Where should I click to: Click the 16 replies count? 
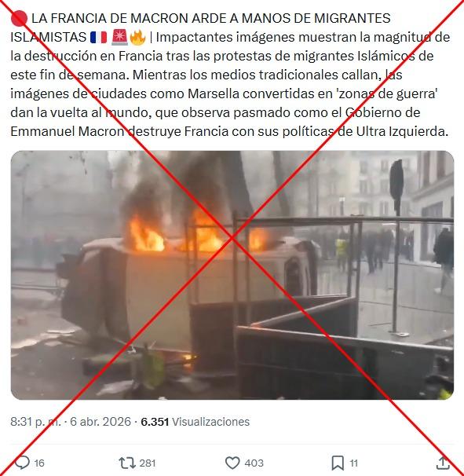39,463
